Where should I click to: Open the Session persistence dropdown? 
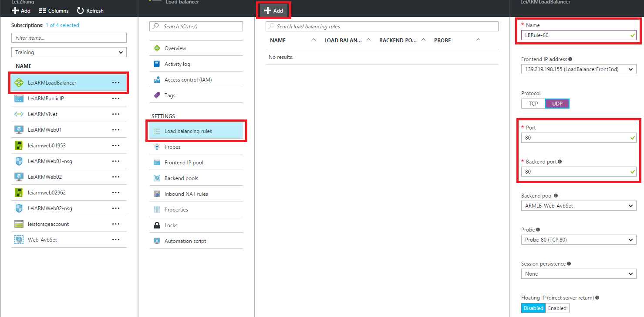coord(579,274)
